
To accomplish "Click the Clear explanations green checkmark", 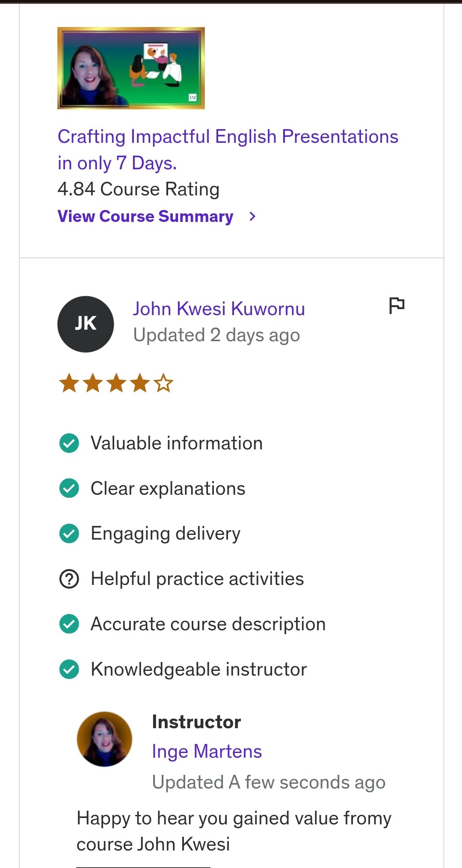I will pos(69,488).
